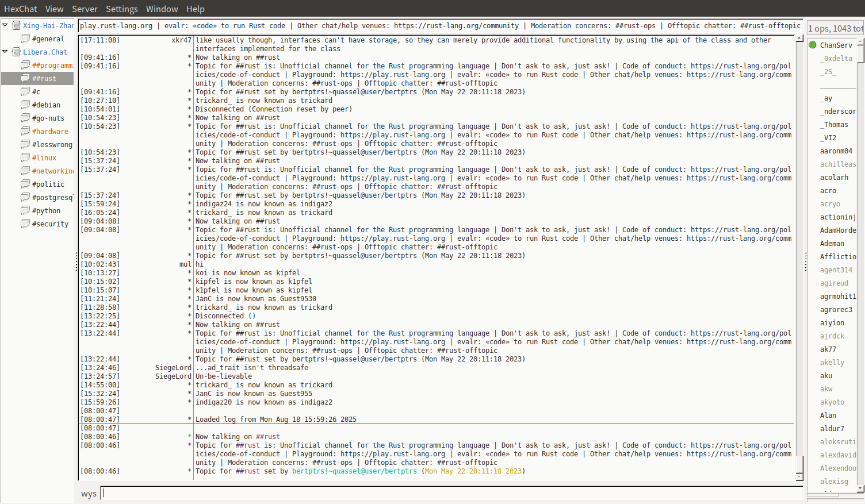This screenshot has width=865, height=504.
Task: Click the mul "hi" message
Action: click(200, 264)
